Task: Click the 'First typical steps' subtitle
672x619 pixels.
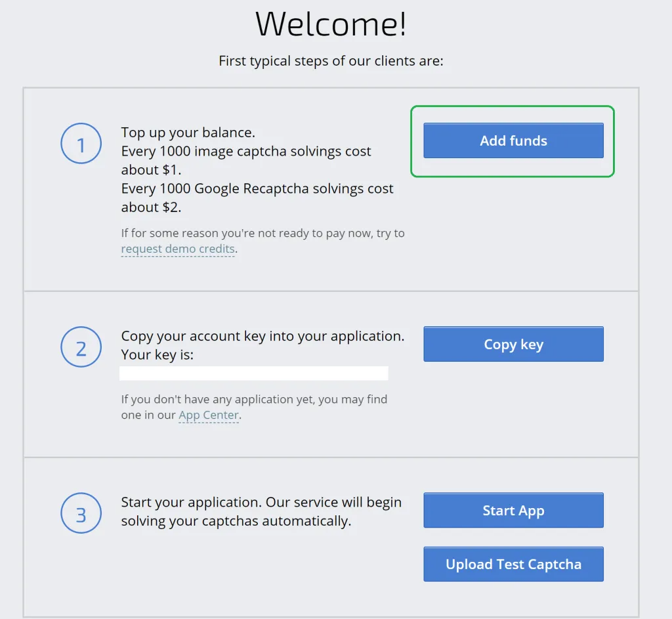Action: (331, 61)
